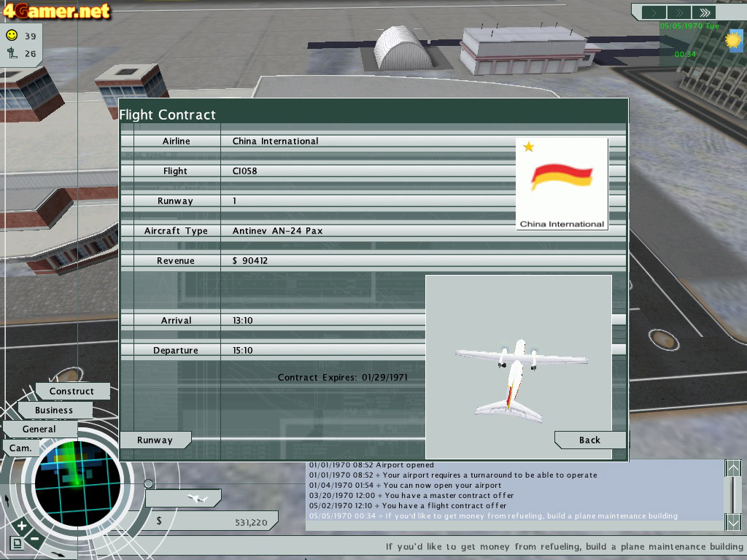The width and height of the screenshot is (747, 560).
Task: Click the passenger count icon
Action: pos(12,52)
